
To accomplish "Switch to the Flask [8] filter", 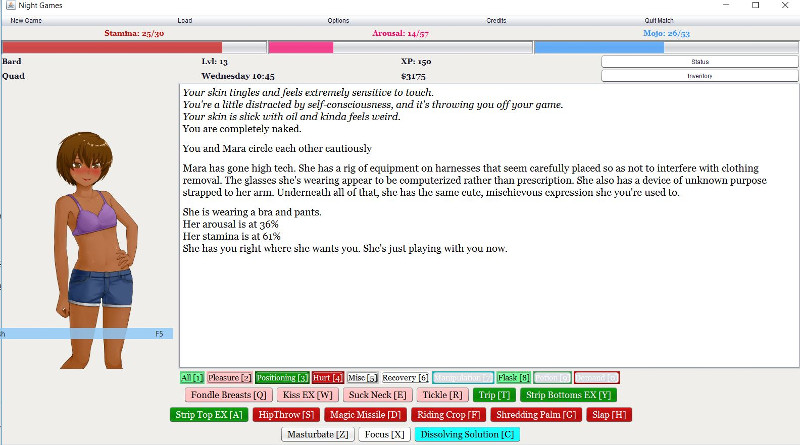I will pos(514,378).
